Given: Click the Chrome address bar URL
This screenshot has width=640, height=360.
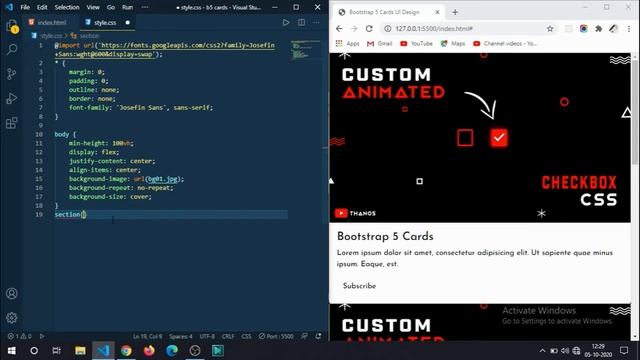Looking at the screenshot, I should [x=434, y=29].
